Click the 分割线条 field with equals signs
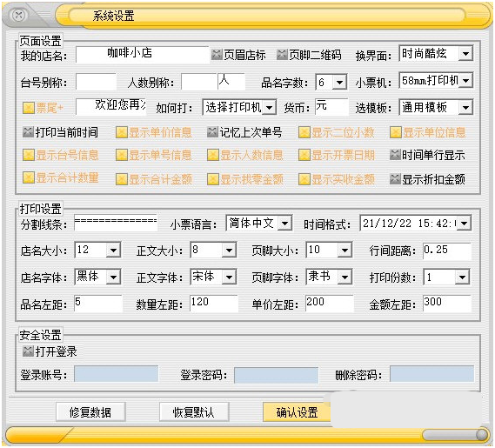The height and width of the screenshot is (448, 495). point(116,223)
